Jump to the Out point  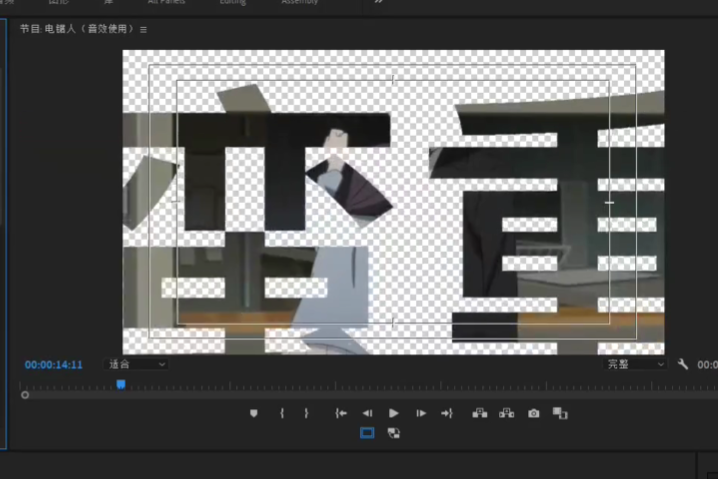tap(447, 413)
